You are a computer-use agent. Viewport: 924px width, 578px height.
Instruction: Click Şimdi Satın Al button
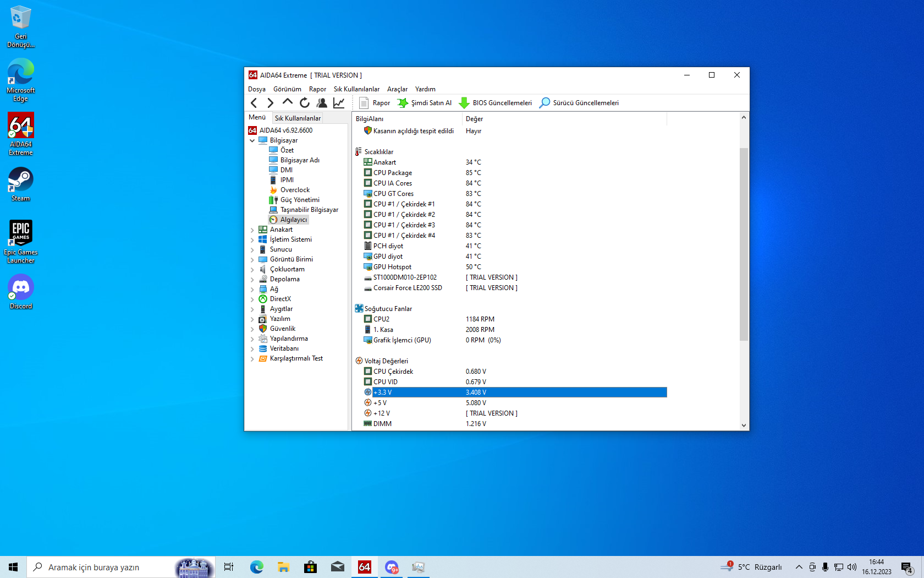click(x=425, y=103)
